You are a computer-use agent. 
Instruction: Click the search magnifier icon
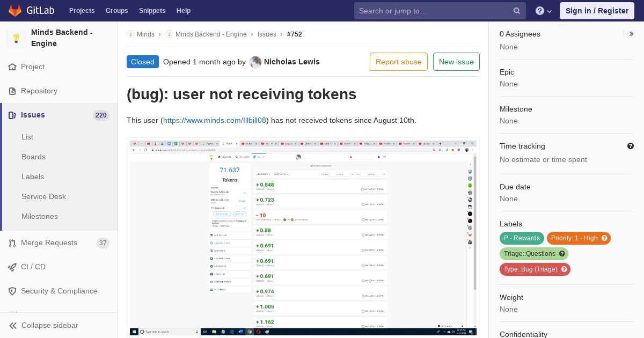click(517, 11)
